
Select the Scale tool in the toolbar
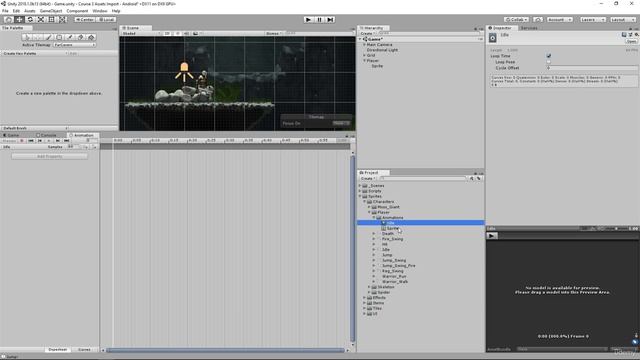(41, 20)
